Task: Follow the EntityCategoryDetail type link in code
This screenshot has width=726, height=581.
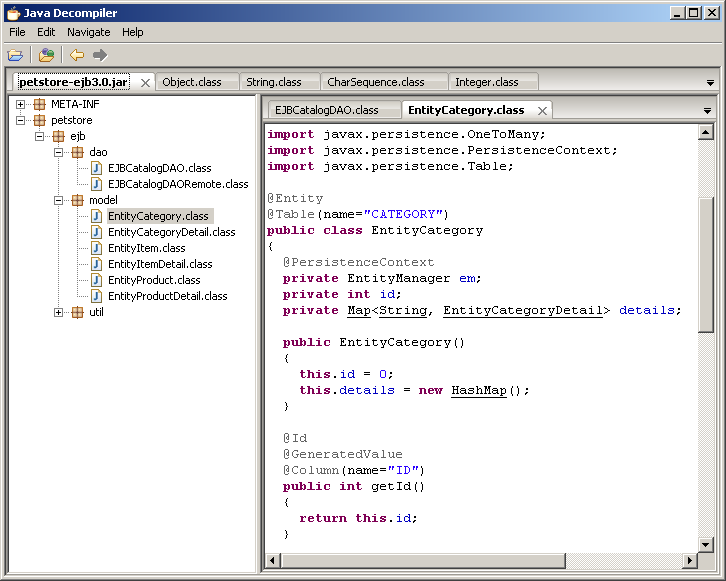Action: (x=523, y=310)
